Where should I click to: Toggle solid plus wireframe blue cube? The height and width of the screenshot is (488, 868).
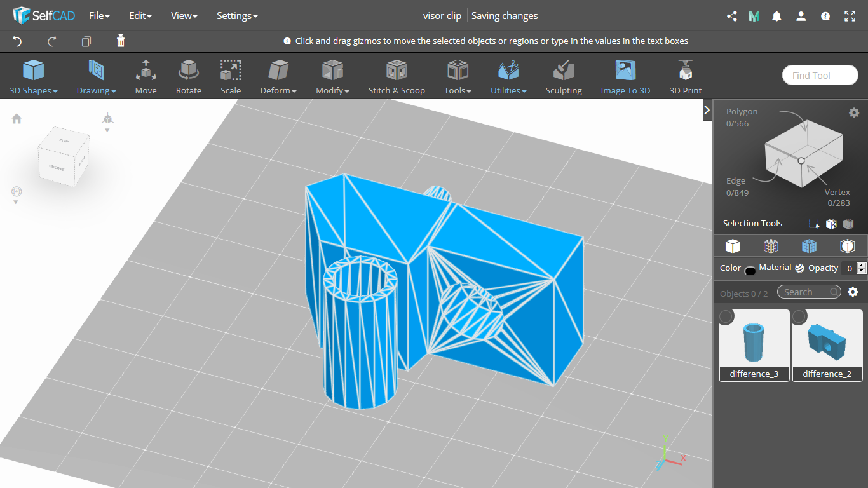point(809,246)
